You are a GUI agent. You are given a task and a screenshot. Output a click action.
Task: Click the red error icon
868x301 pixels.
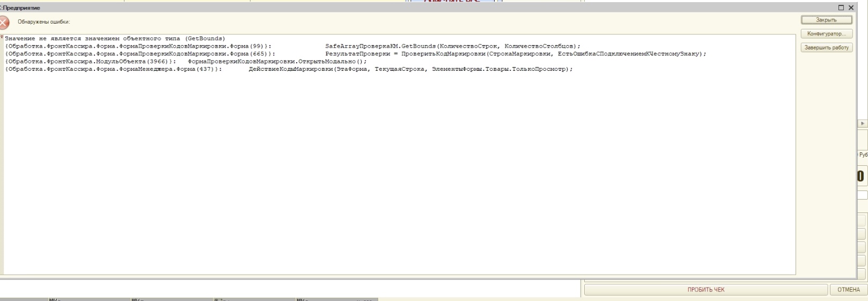point(4,22)
